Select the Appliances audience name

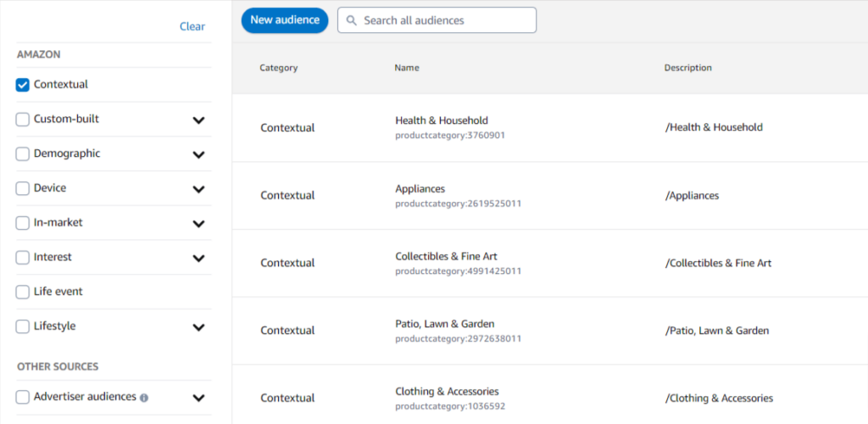point(420,189)
